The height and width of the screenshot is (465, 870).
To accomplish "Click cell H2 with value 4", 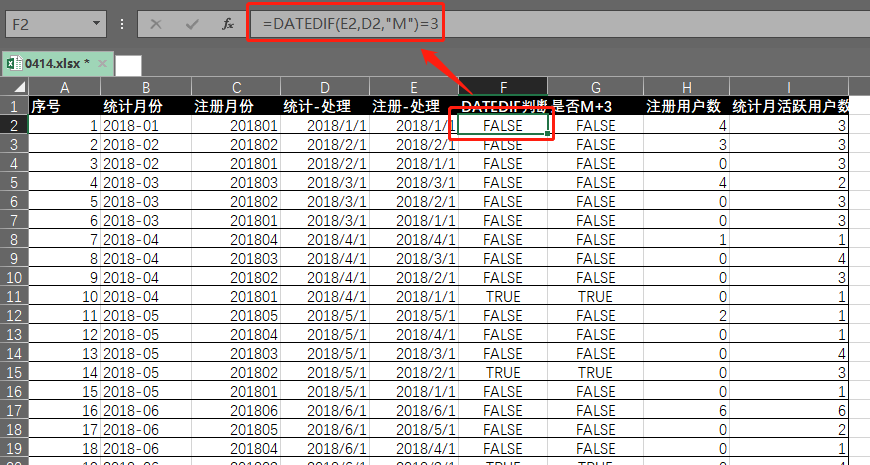I will tap(686, 125).
